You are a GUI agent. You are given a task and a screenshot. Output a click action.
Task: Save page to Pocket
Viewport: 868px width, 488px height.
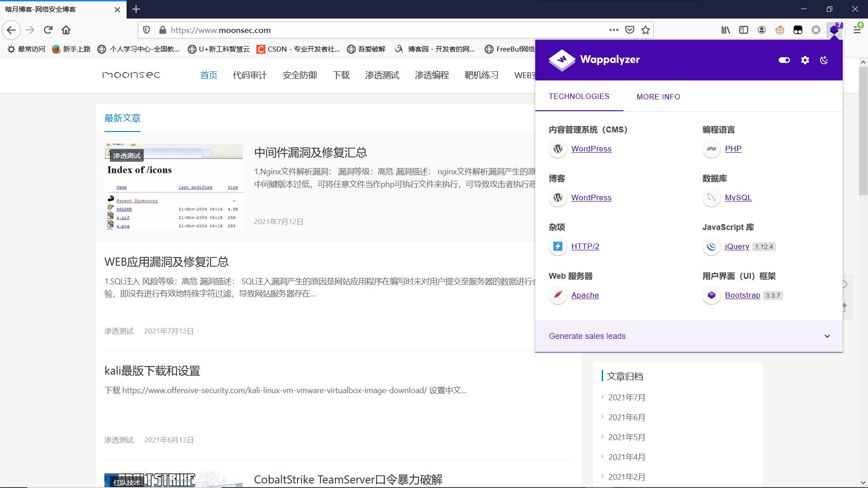tap(630, 30)
